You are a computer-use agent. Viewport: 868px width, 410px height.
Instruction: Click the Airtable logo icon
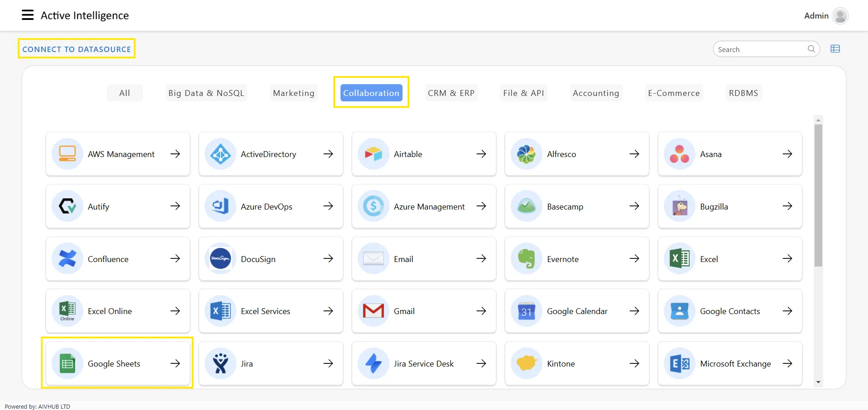point(374,154)
